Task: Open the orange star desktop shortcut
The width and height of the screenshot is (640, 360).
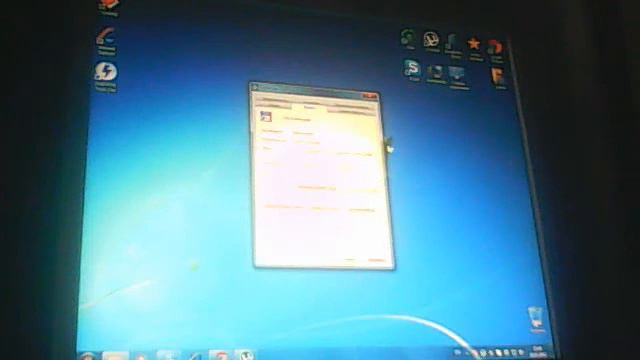Action: tap(474, 48)
